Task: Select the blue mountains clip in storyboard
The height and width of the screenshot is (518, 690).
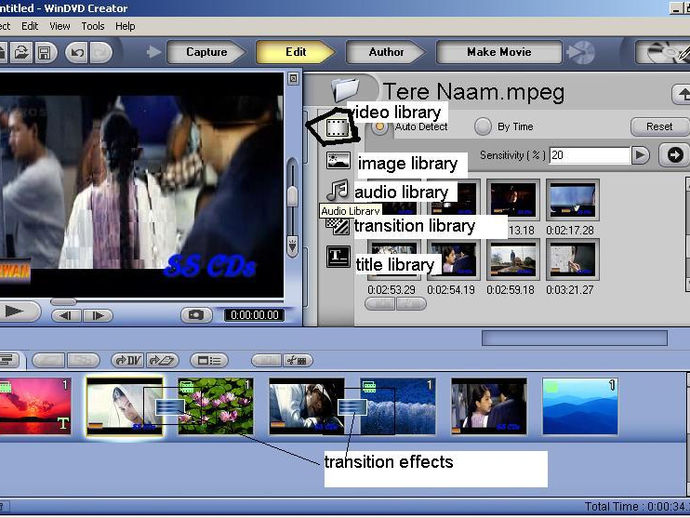Action: [x=580, y=406]
